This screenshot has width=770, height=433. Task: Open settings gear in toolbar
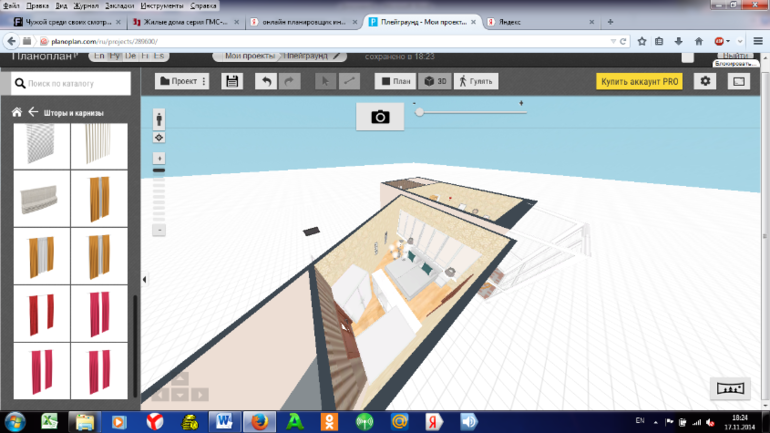tap(706, 81)
